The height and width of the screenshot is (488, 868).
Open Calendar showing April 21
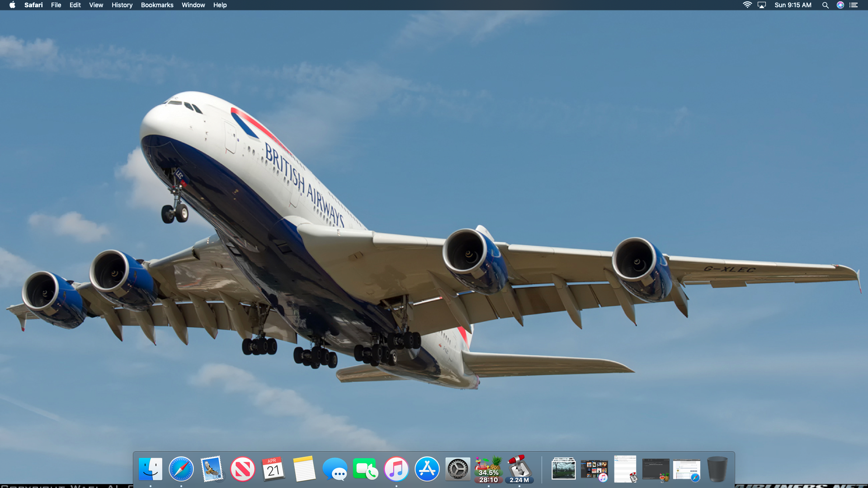click(274, 469)
